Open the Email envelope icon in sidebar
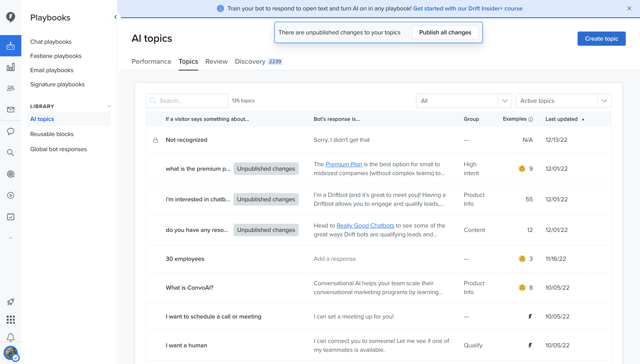Screen dimensions: 640x364 [10, 109]
